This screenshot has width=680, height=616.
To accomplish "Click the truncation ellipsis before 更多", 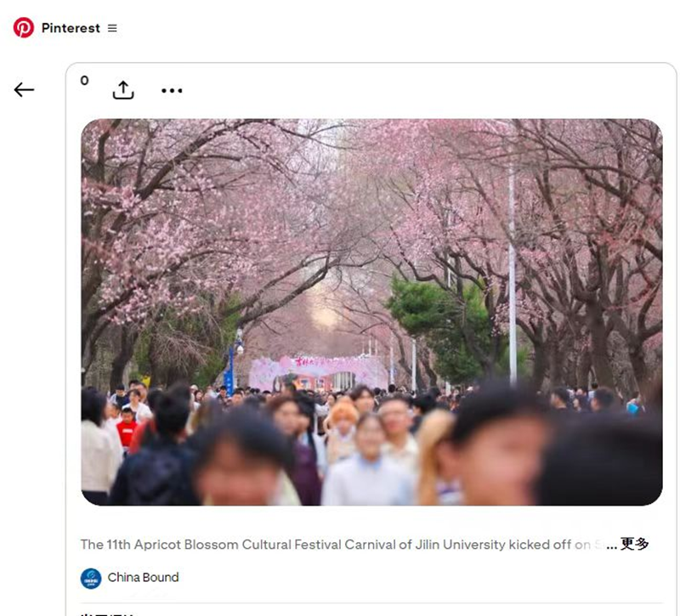I will tap(611, 545).
